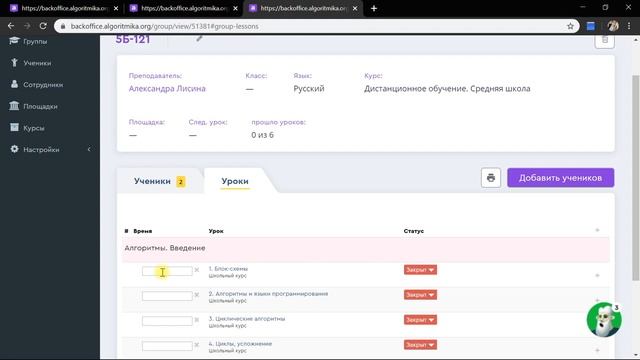Clear time for lesson 1 Блок-схемы
Screen dimensions: 640x360
197,270
